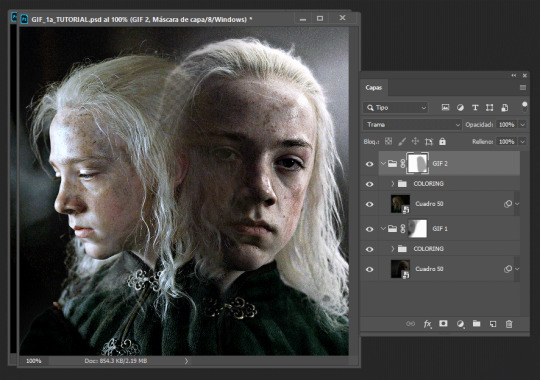Close the Capas panel
Viewport: 540px width, 380px height.
(x=525, y=75)
